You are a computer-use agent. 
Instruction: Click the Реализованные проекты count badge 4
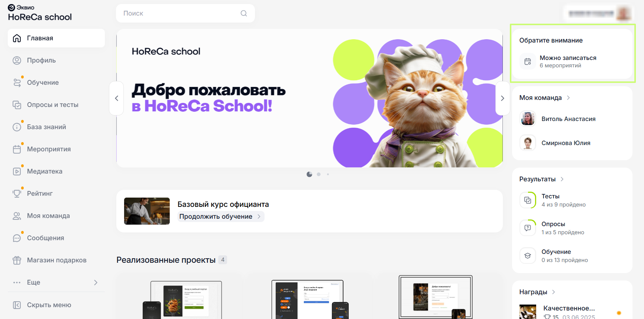point(223,260)
